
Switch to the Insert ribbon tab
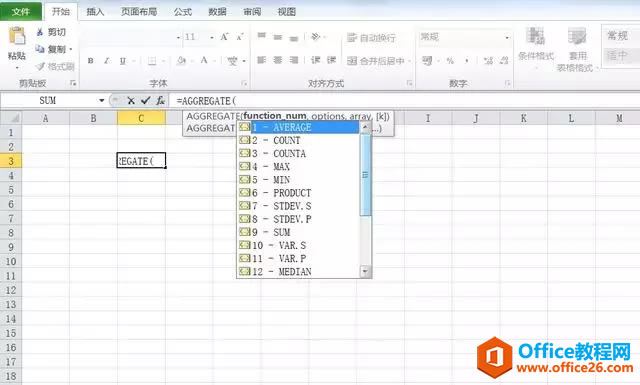[95, 12]
